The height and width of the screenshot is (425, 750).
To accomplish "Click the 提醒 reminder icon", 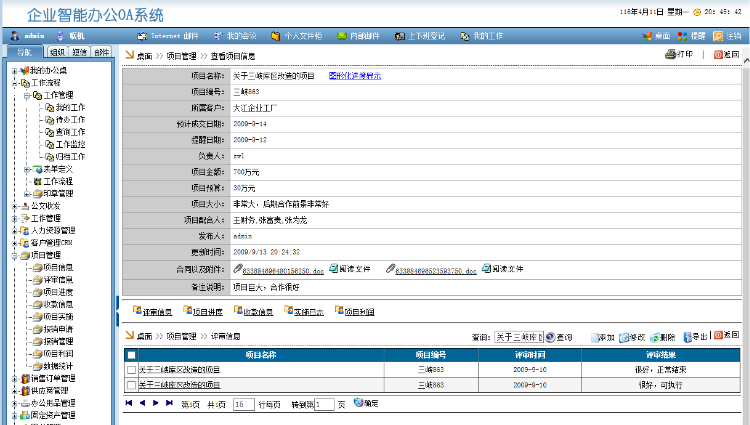I will point(683,36).
